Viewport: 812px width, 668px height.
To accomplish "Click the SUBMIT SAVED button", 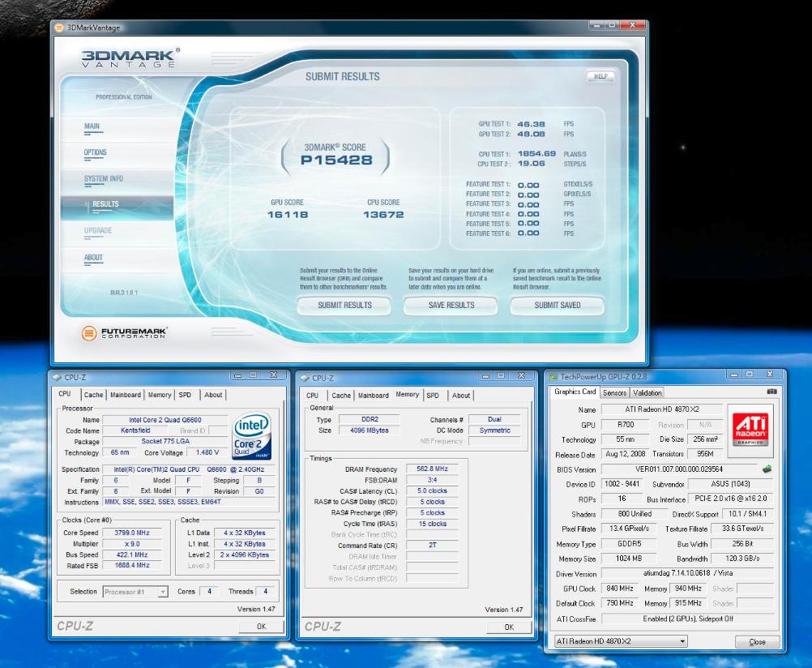I will point(558,306).
